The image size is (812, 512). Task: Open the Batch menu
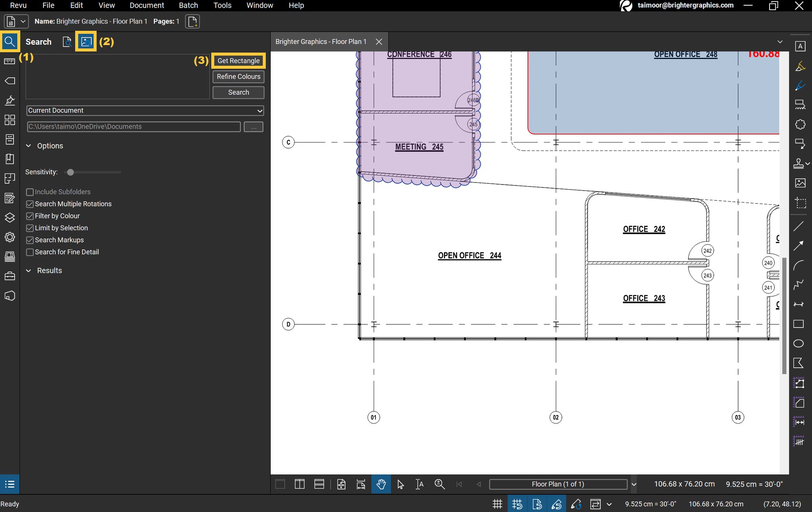click(188, 5)
